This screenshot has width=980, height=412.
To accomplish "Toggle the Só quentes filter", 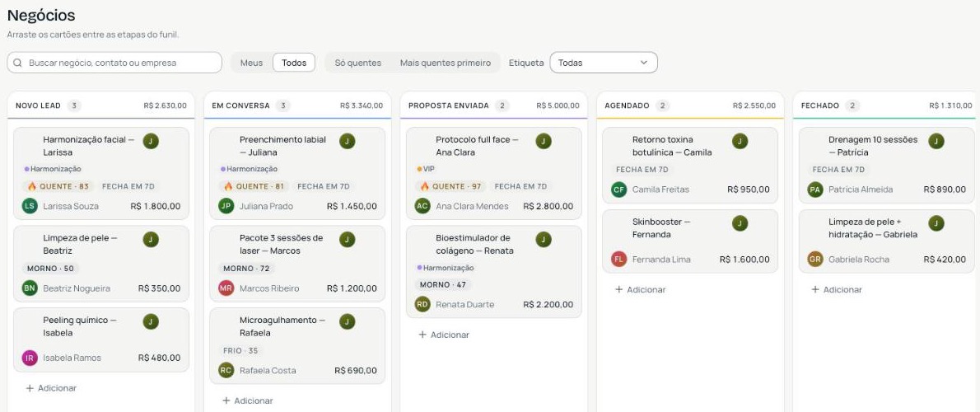I will click(358, 63).
